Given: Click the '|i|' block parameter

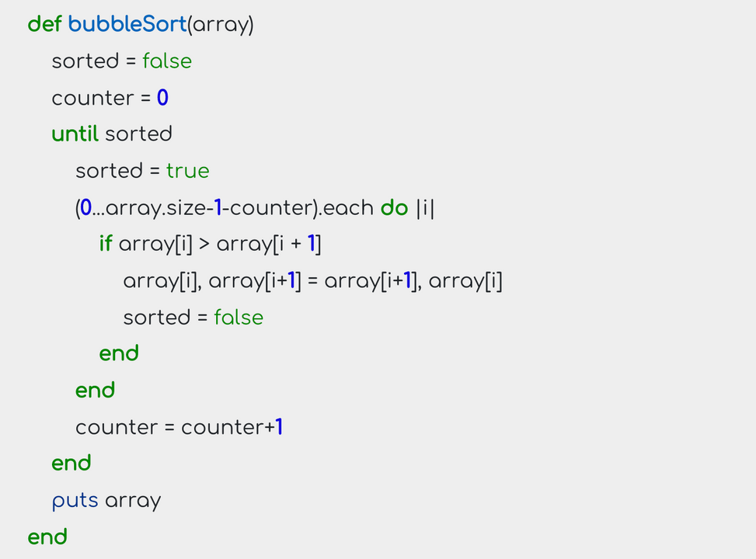Looking at the screenshot, I should (425, 208).
